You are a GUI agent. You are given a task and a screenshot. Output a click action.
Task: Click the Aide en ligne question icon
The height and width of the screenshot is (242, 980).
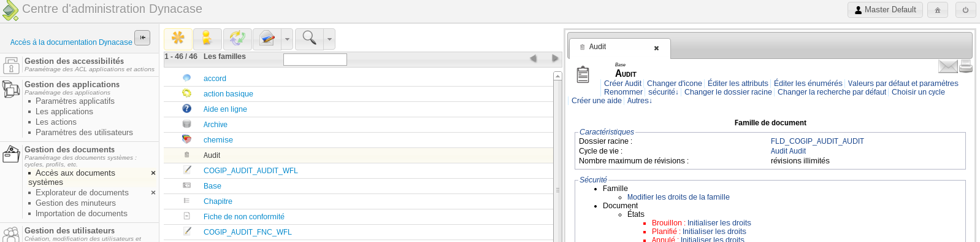187,109
